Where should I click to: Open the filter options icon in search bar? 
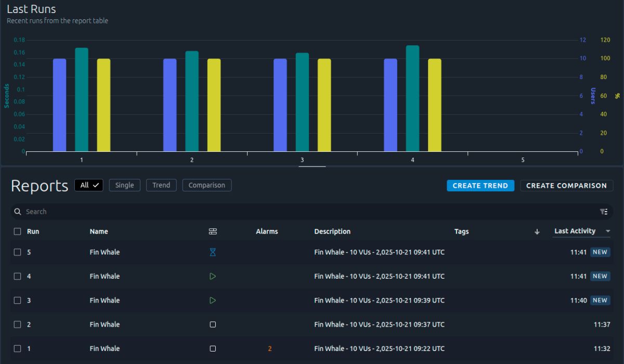(604, 212)
